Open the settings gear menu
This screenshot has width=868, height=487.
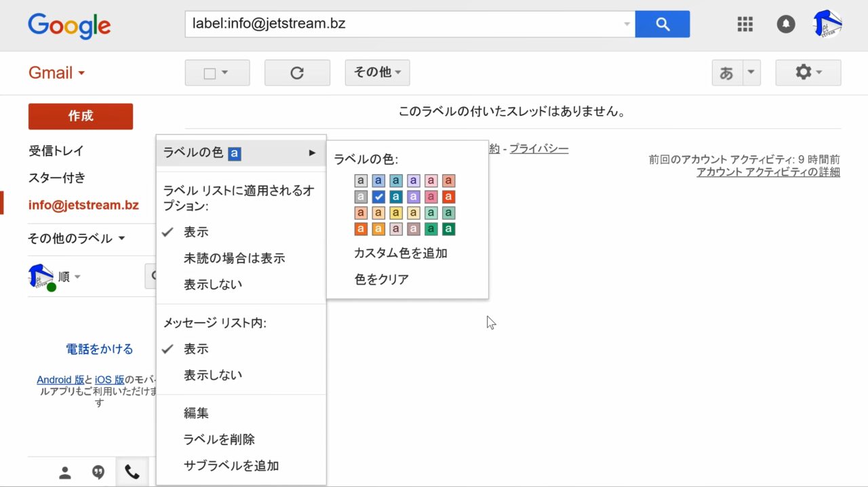point(808,73)
